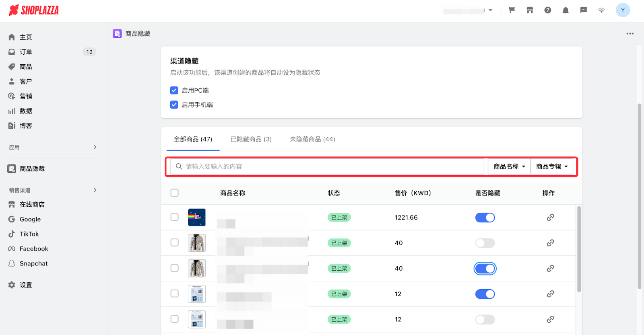Click the three-dot more options icon
This screenshot has height=335, width=644.
[x=630, y=34]
